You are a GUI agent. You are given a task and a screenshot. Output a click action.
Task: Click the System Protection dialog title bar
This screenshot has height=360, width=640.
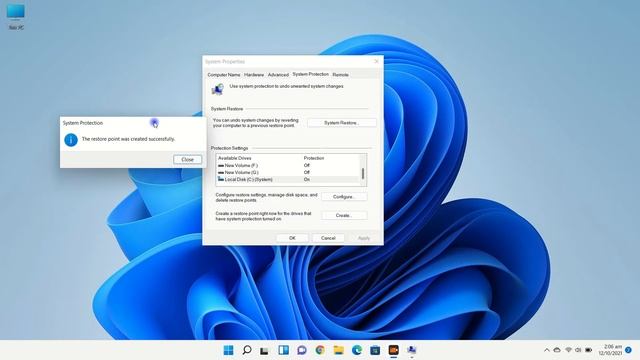point(133,123)
